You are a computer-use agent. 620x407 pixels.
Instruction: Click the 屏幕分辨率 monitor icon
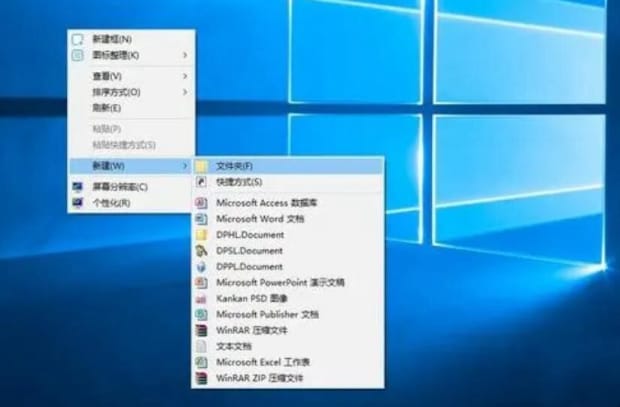(x=77, y=187)
